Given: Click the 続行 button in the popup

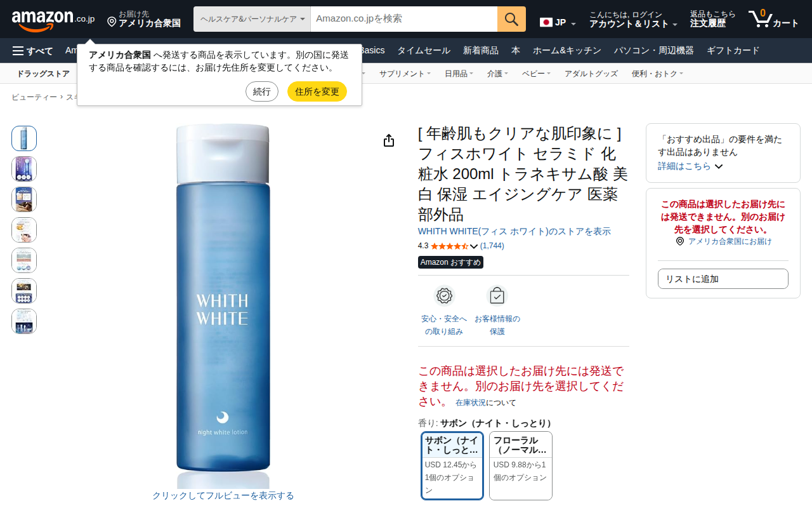Looking at the screenshot, I should tap(262, 91).
